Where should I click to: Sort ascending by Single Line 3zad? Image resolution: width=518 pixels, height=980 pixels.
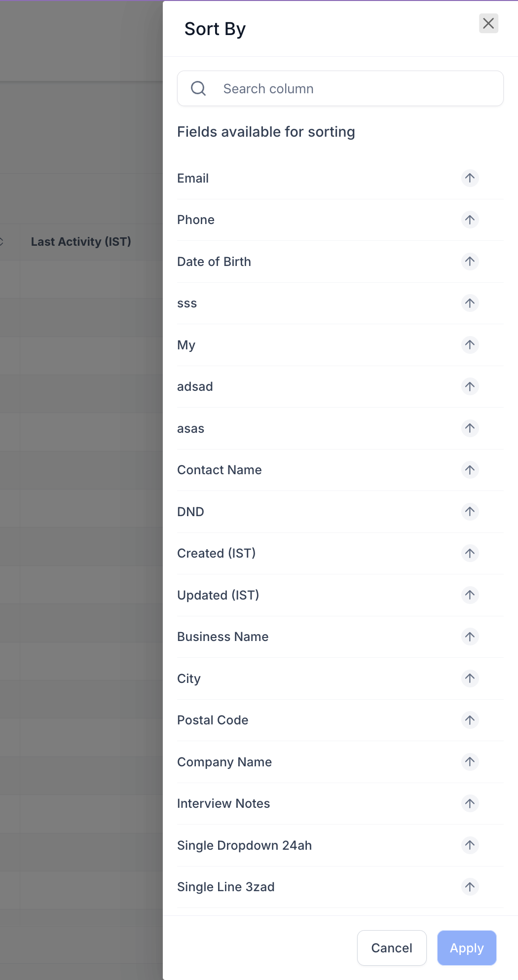click(x=469, y=887)
